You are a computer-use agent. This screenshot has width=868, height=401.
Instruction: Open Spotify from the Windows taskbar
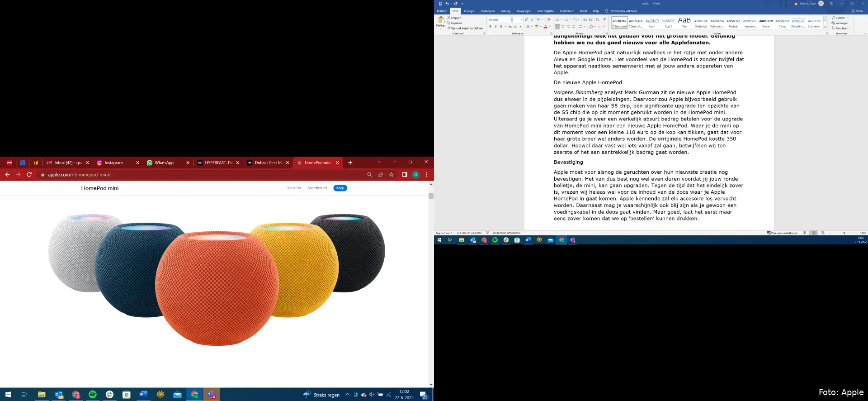click(93, 395)
